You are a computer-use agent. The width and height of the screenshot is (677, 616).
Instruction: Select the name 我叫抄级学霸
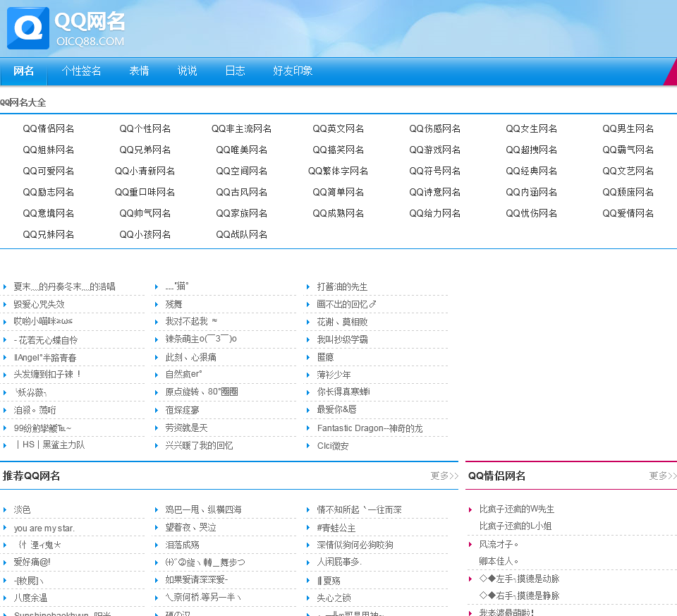(343, 339)
